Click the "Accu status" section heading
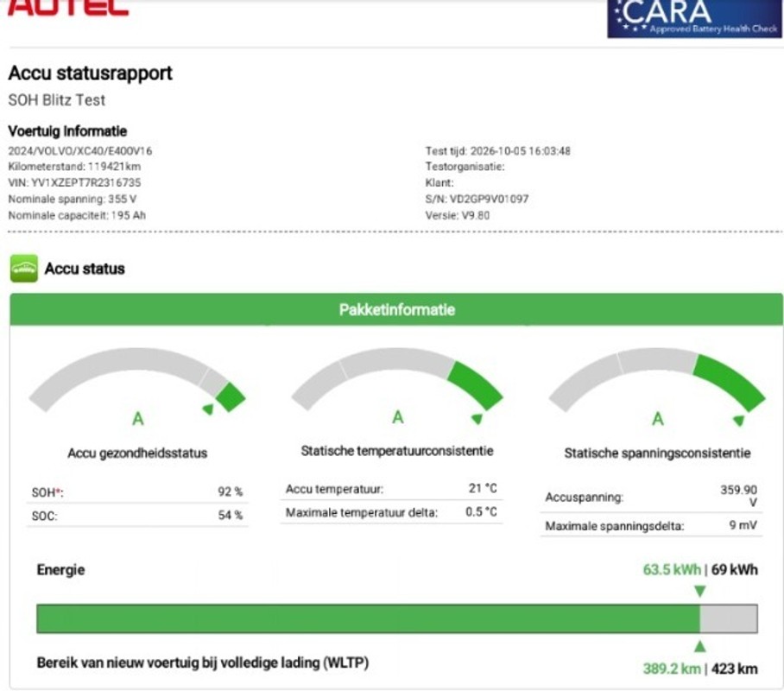 [85, 269]
